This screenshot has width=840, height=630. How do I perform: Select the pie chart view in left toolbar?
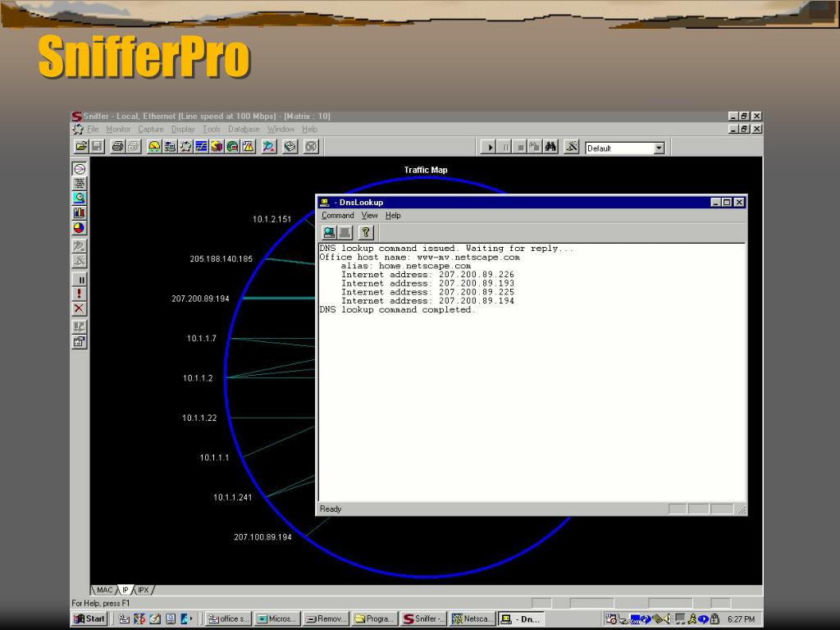(x=80, y=229)
